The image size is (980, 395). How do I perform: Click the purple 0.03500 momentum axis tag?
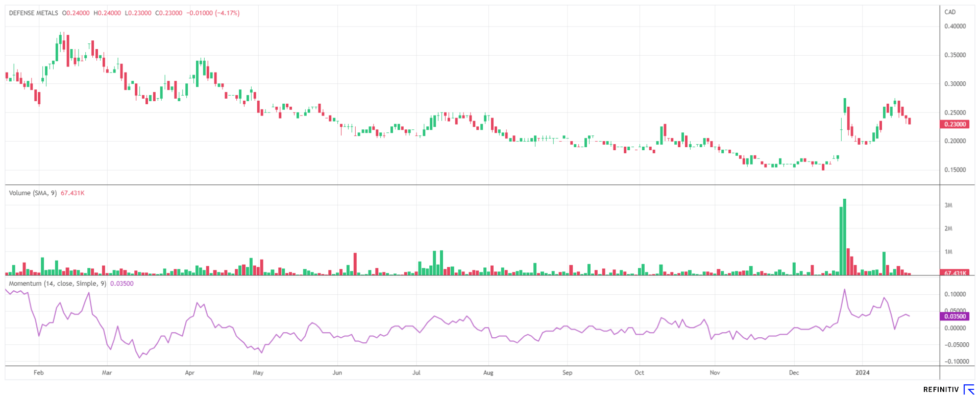tap(954, 316)
